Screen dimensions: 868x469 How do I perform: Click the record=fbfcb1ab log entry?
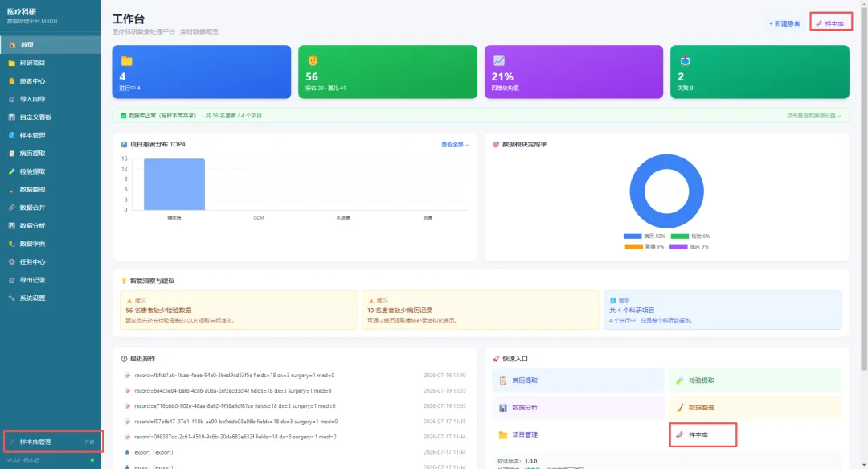tap(294, 376)
